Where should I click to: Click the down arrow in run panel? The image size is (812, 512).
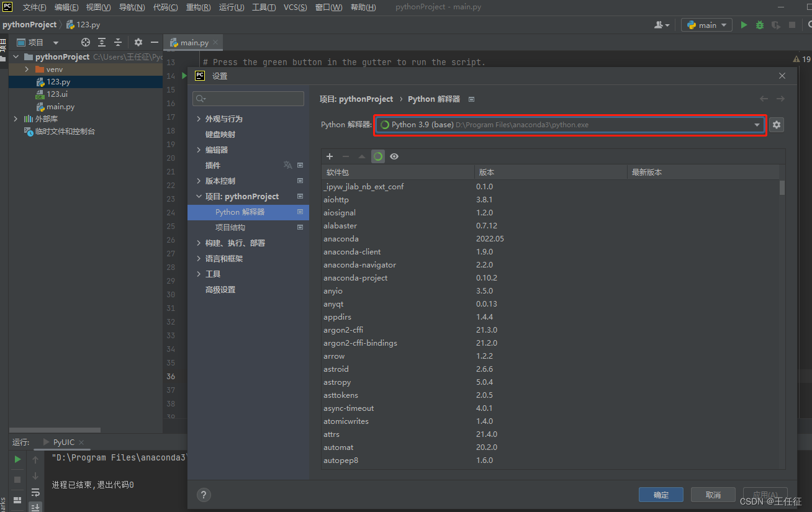pyautogui.click(x=35, y=476)
